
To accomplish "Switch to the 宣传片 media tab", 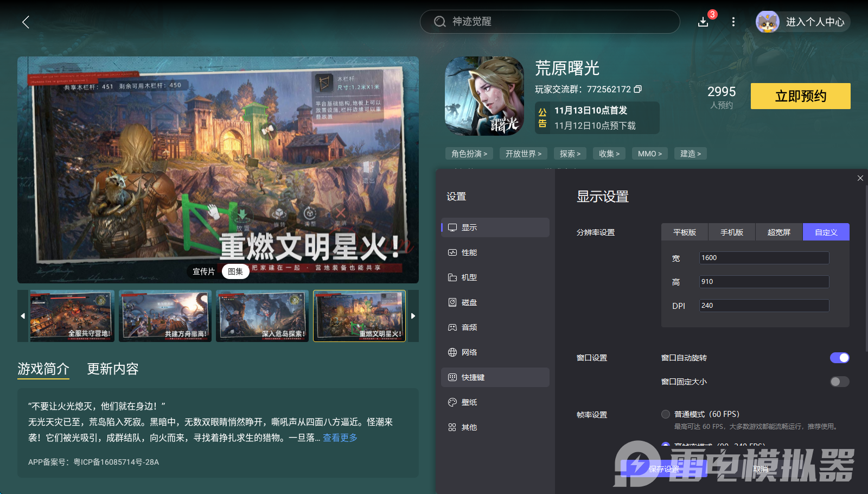I will [x=203, y=271].
